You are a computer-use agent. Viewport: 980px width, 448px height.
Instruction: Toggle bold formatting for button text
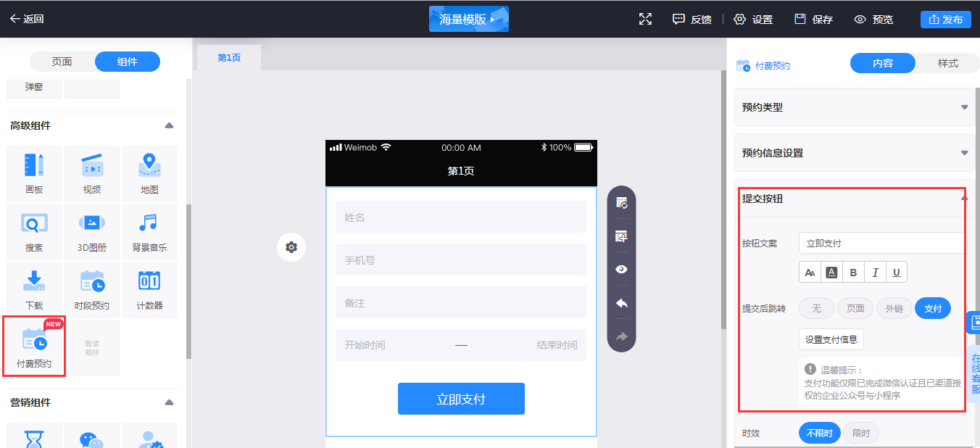tap(853, 273)
